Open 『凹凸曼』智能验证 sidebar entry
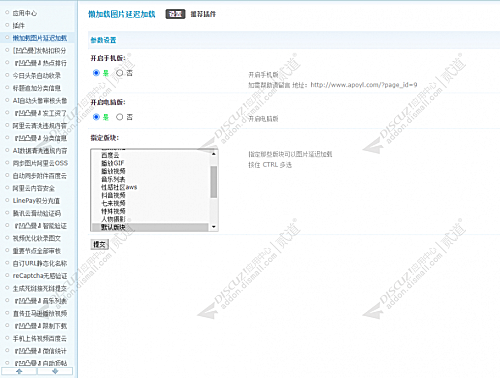The image size is (500, 378). [x=40, y=226]
